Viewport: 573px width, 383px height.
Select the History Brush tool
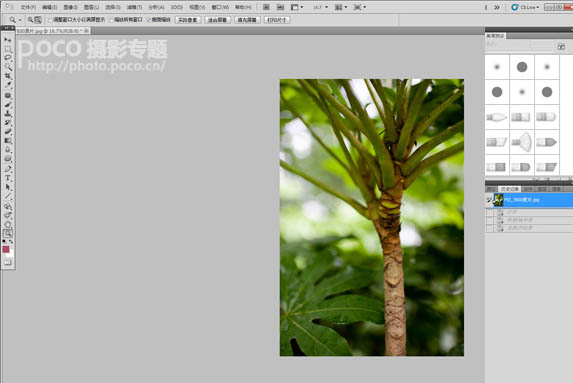click(8, 123)
